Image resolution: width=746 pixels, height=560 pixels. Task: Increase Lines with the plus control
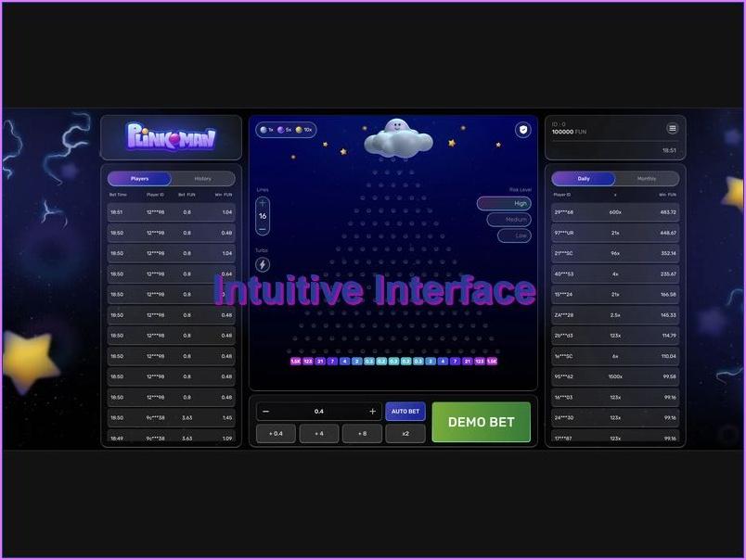coord(264,201)
